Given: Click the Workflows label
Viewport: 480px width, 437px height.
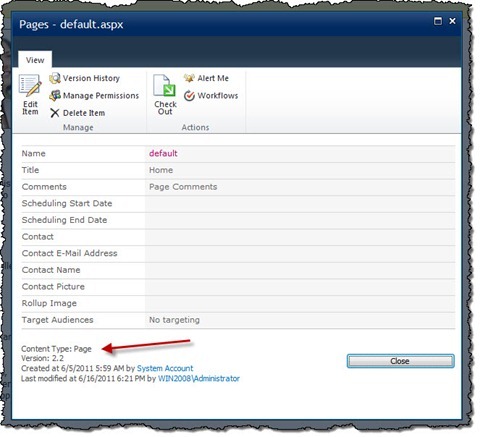Looking at the screenshot, I should [x=218, y=96].
